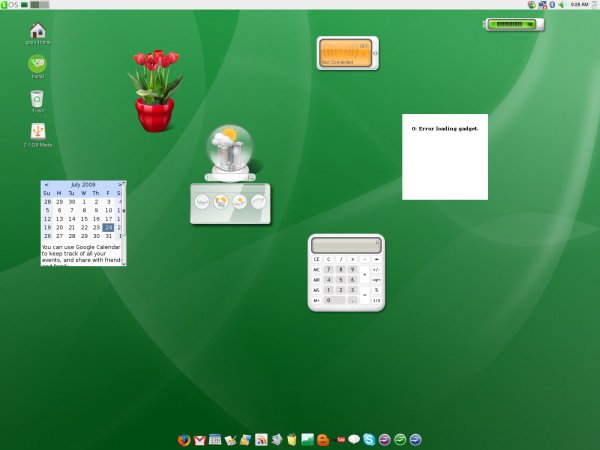Viewport: 600px width, 450px height.
Task: Click the 5 key on the calculator
Action: tap(341, 280)
